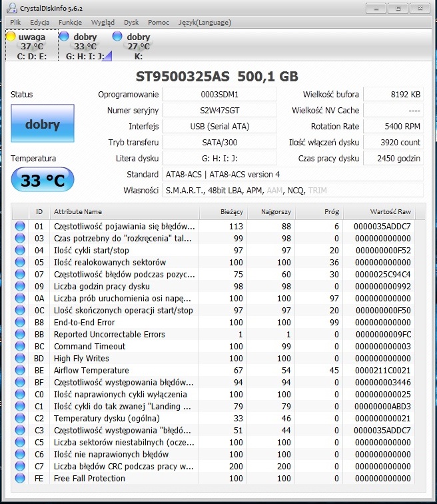This screenshot has width=437, height=504.
Task: Click raw value 0000211C0021 of Airflow Temperature
Action: (x=383, y=370)
